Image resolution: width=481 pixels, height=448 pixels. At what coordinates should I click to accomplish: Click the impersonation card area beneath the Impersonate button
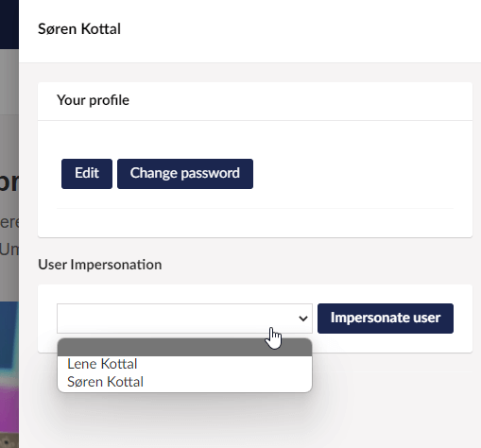[x=386, y=343]
